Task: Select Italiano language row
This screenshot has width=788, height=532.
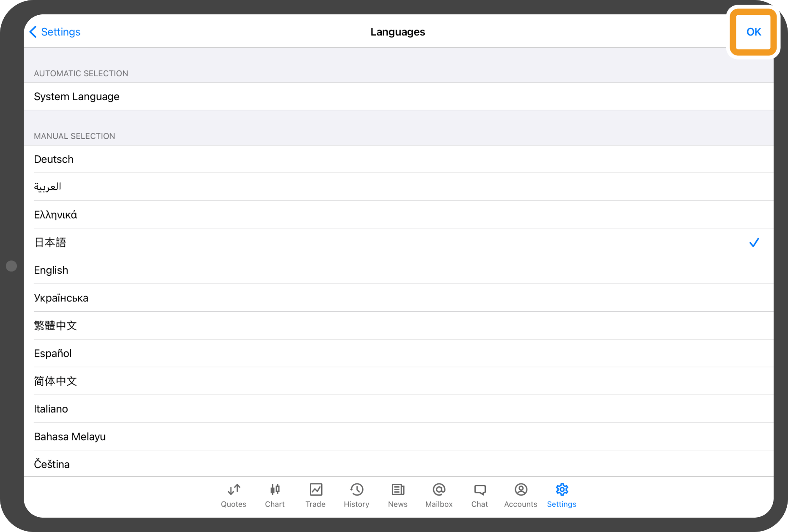Action: point(51,409)
